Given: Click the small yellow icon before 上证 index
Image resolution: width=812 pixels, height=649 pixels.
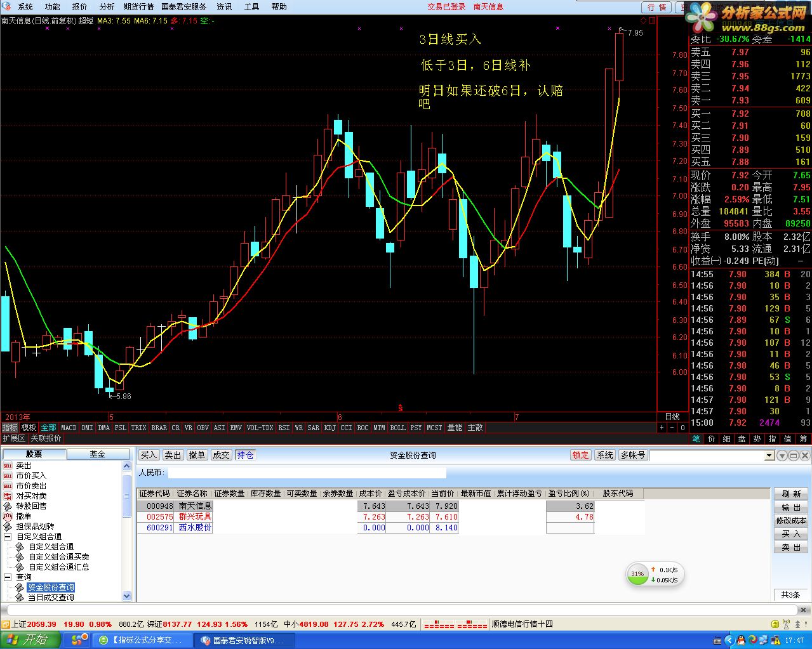Looking at the screenshot, I should [6, 624].
